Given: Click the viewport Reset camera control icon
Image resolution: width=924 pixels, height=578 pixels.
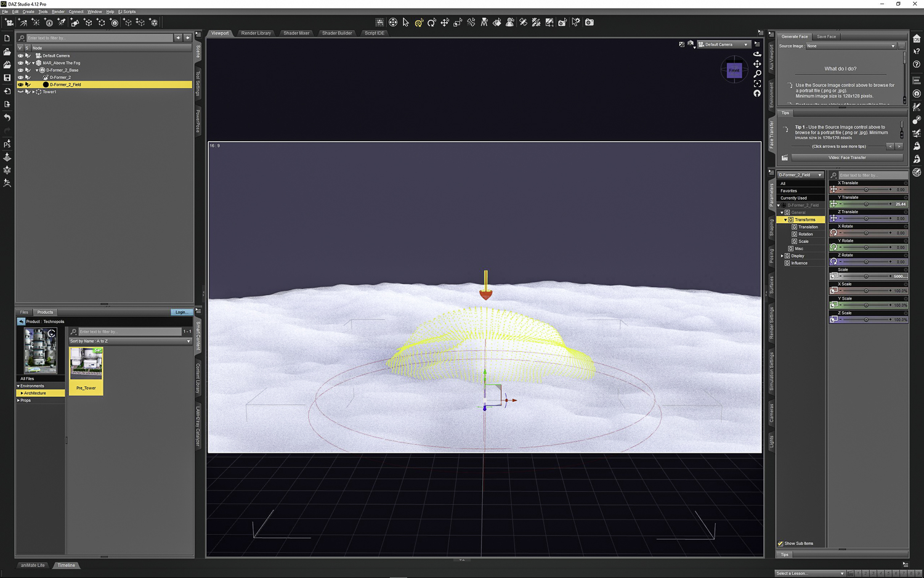Looking at the screenshot, I should [757, 94].
